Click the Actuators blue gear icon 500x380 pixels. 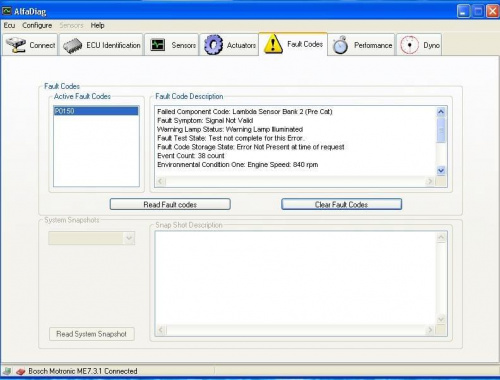click(x=213, y=45)
